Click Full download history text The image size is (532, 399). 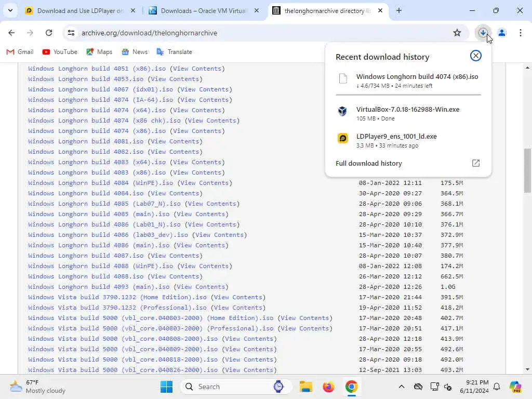[x=369, y=164]
